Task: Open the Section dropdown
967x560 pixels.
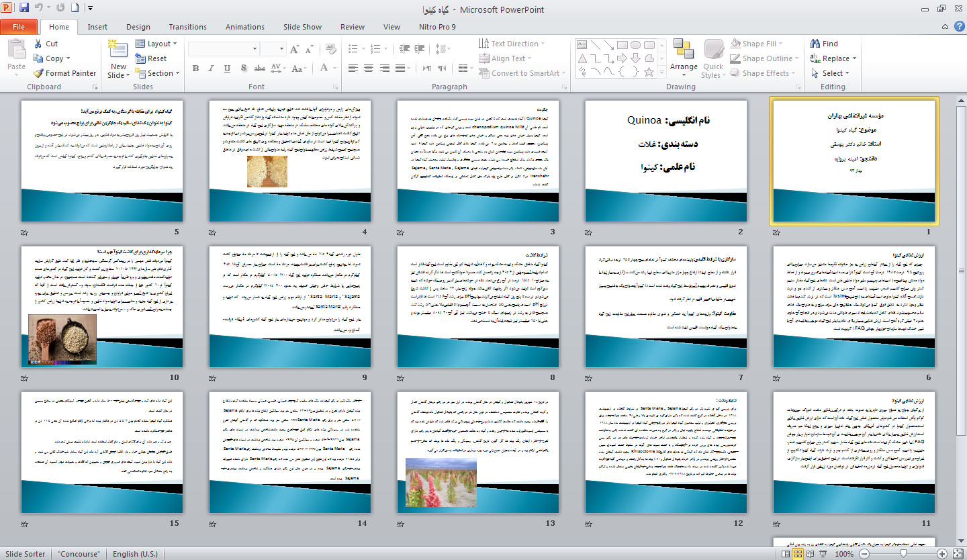Action: (x=160, y=73)
